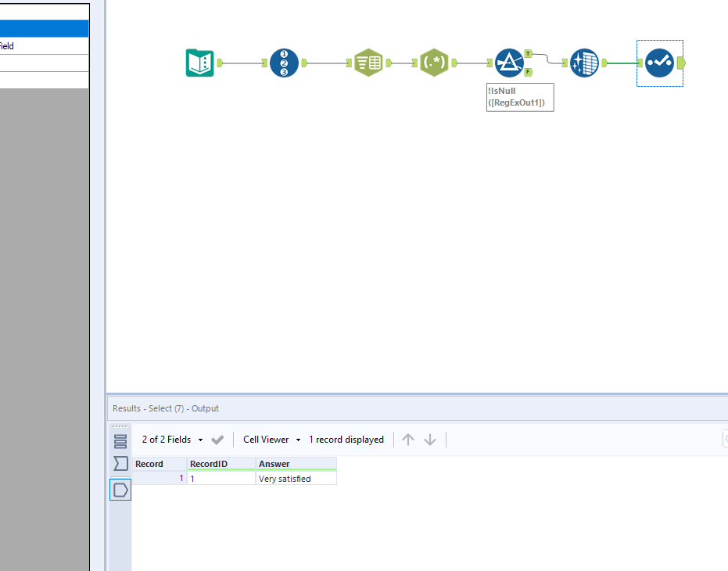This screenshot has width=728, height=571.
Task: Click the checkmark icon beside the Fields dropdown
Action: pyautogui.click(x=217, y=440)
